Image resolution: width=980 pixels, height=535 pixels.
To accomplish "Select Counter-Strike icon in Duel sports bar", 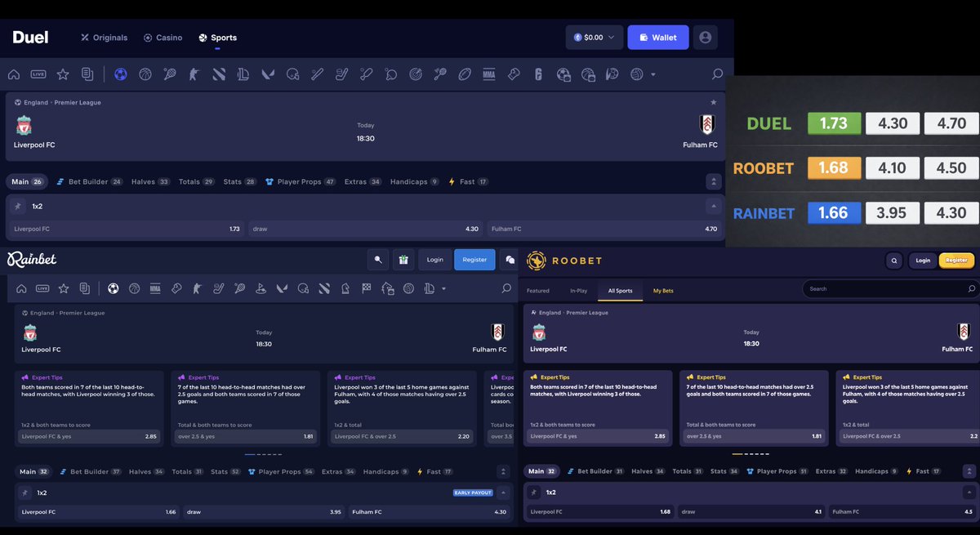I will pos(194,74).
